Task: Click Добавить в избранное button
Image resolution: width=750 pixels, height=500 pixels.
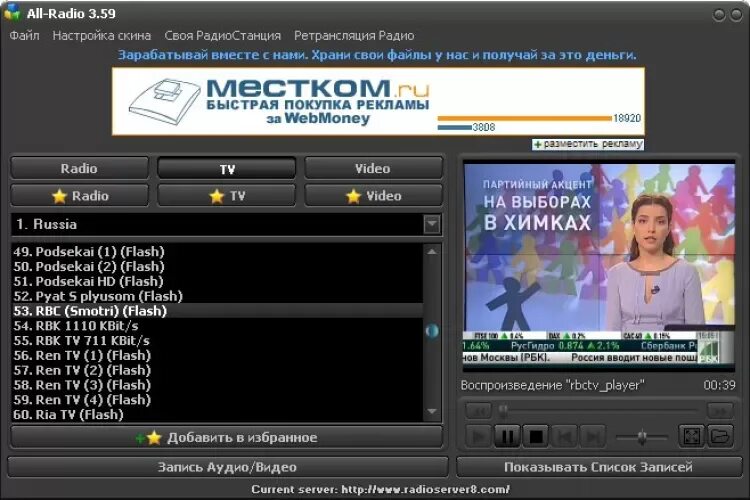Action: 227,437
